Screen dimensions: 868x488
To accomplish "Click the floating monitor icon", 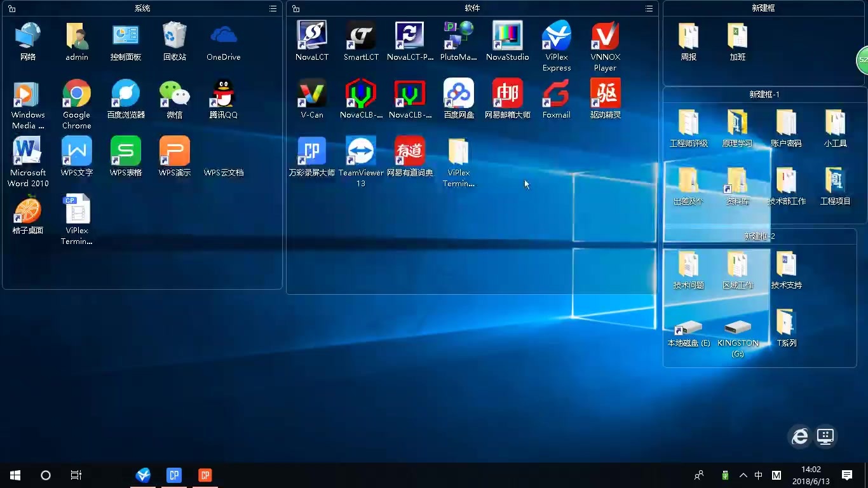I will point(825,436).
